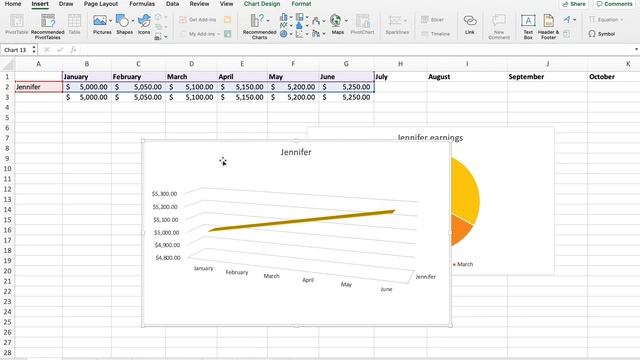This screenshot has width=640, height=360.
Task: Click the Pictures icon
Action: 100,20
